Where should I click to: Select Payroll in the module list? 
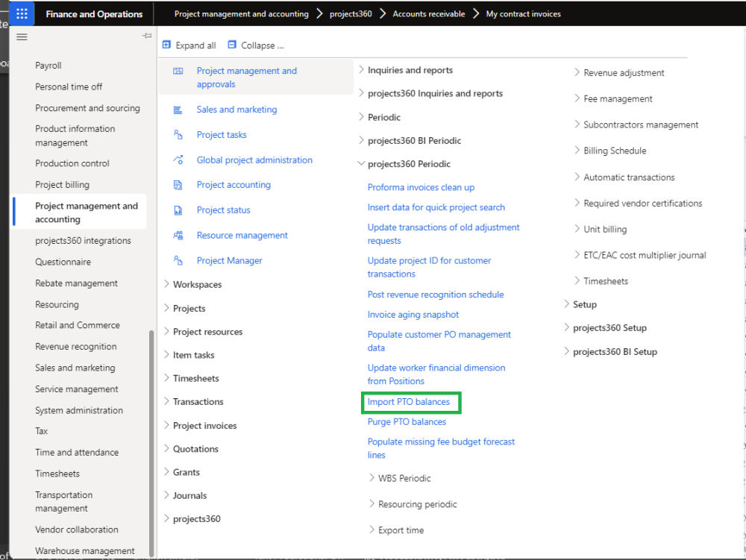[x=48, y=65]
